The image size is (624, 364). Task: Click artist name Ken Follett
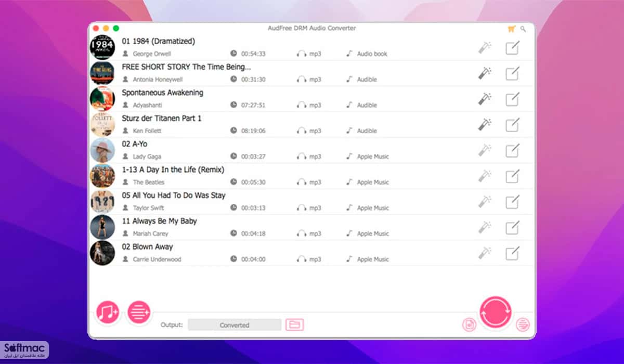[147, 131]
